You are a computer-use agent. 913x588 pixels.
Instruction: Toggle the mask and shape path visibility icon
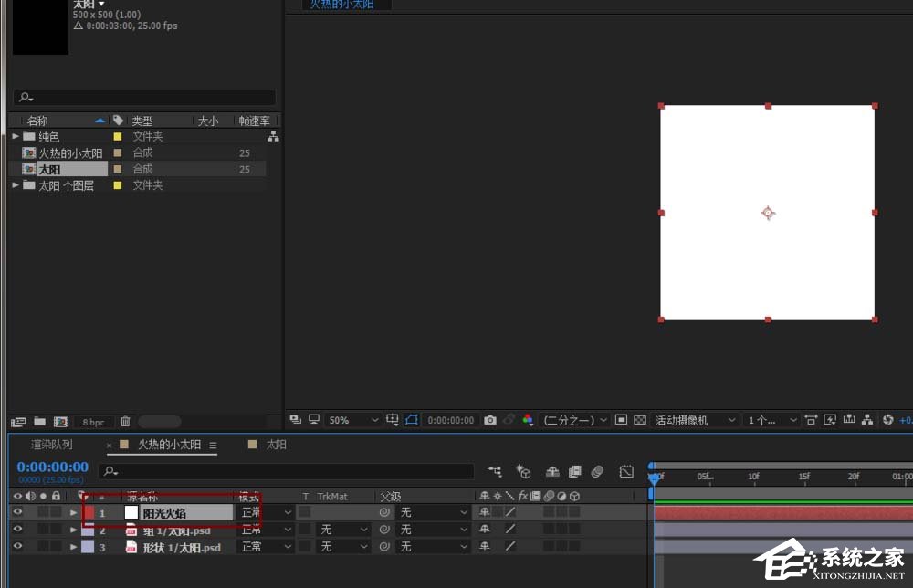click(412, 420)
